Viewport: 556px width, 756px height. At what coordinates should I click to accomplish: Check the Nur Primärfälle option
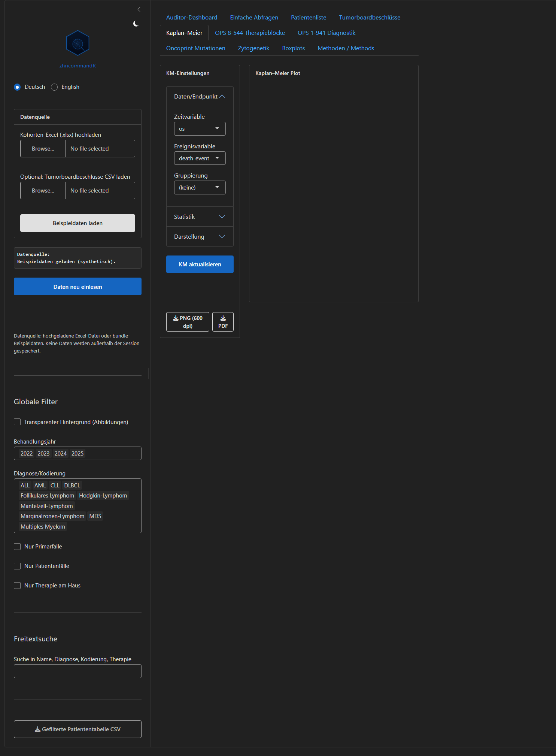click(x=17, y=547)
